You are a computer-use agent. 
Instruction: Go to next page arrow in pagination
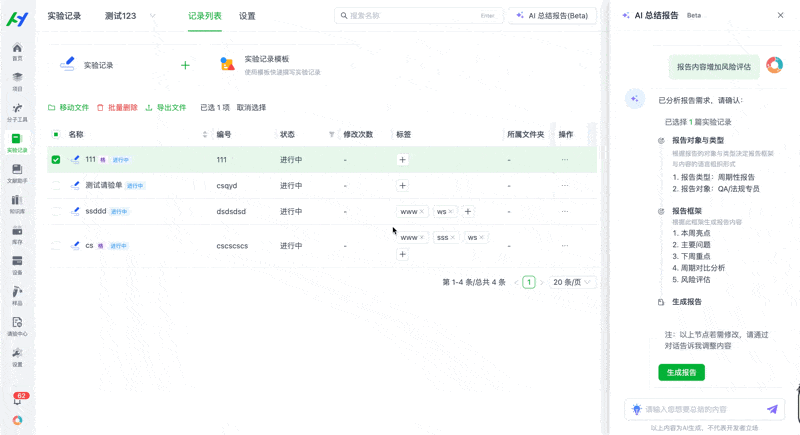pyautogui.click(x=542, y=282)
